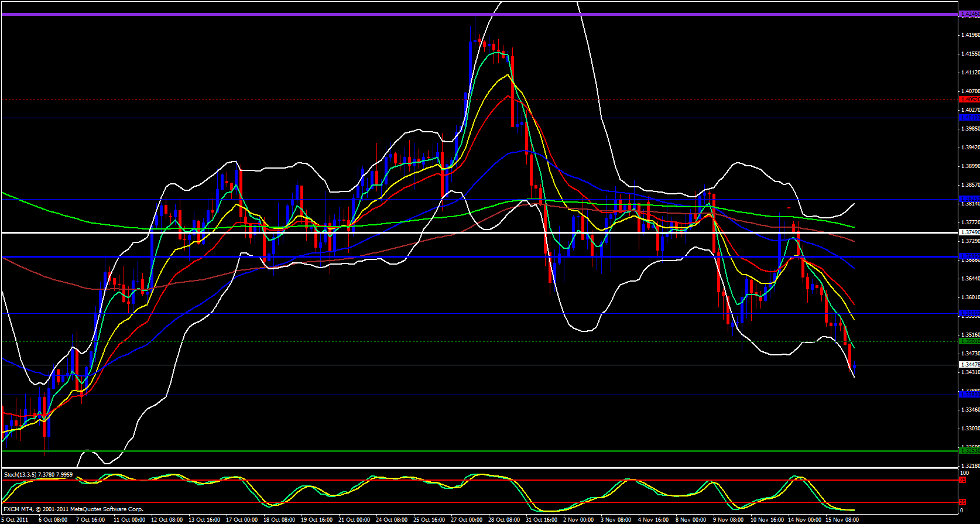
Task: Click the 27 Oct 00:00 time label
Action: (467, 520)
